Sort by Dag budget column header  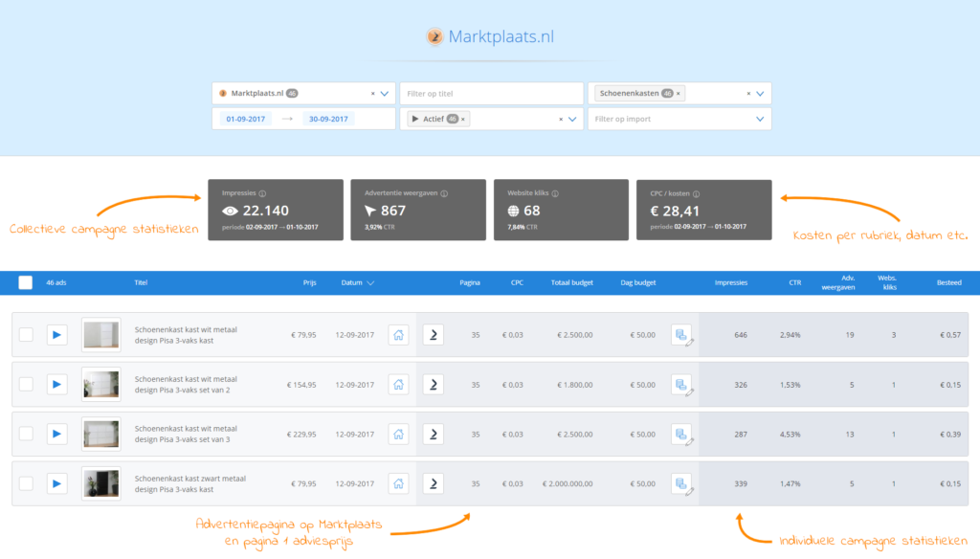click(638, 282)
